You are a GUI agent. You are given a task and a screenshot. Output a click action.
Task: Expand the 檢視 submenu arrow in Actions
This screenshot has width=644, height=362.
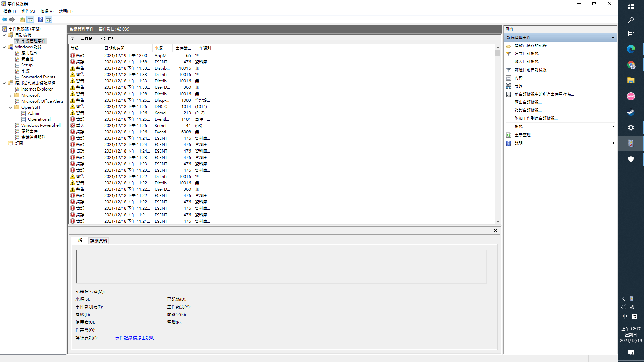click(613, 127)
